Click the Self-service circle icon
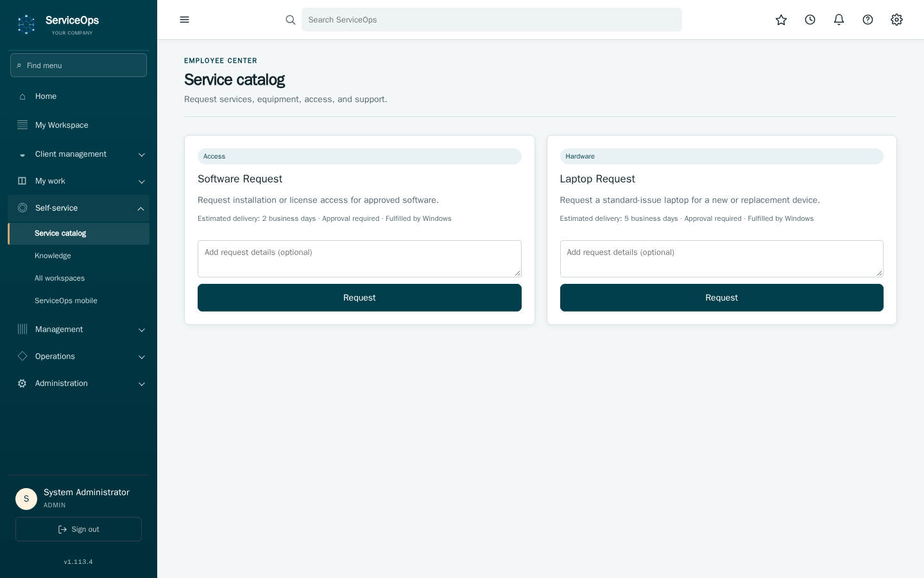The height and width of the screenshot is (578, 924). coord(22,208)
